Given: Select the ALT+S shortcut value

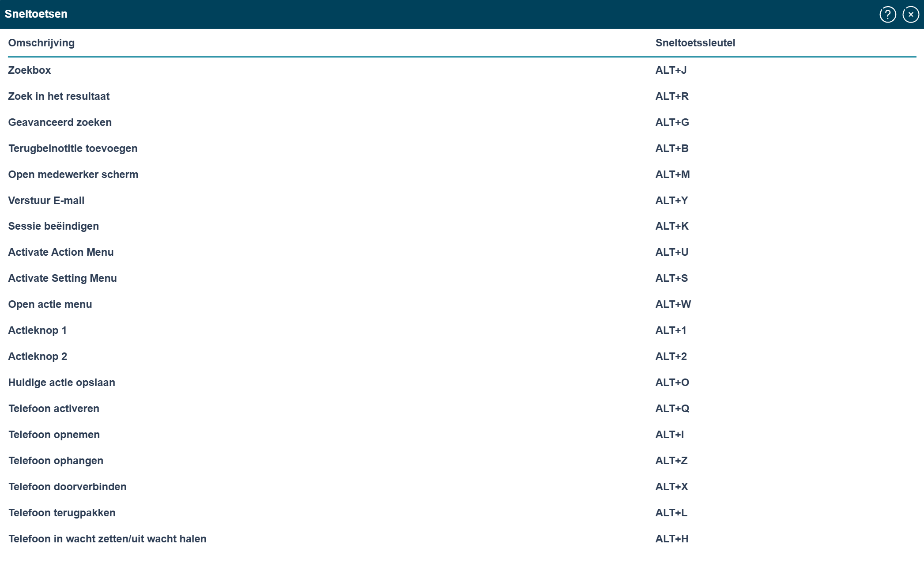Looking at the screenshot, I should [x=671, y=278].
